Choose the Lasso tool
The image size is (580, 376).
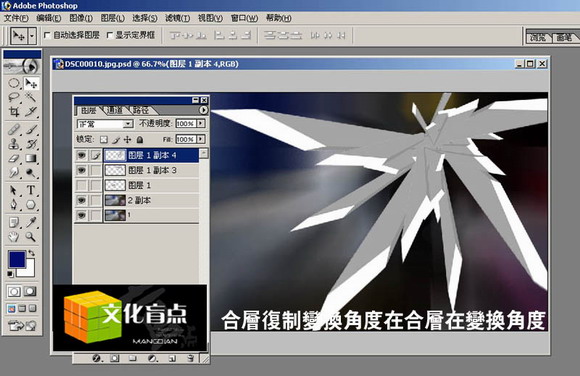14,97
